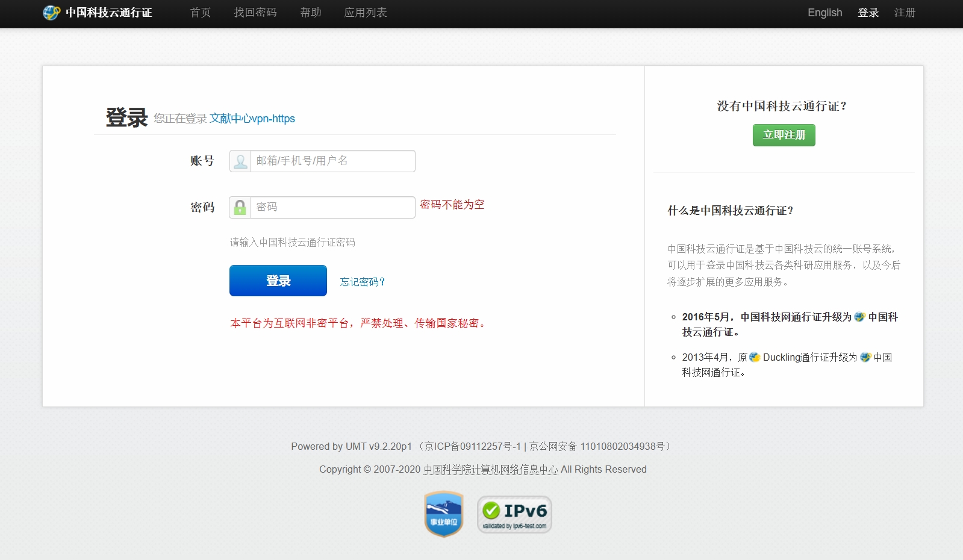This screenshot has height=560, width=963.
Task: Click the large 登录 page heading
Action: (126, 117)
